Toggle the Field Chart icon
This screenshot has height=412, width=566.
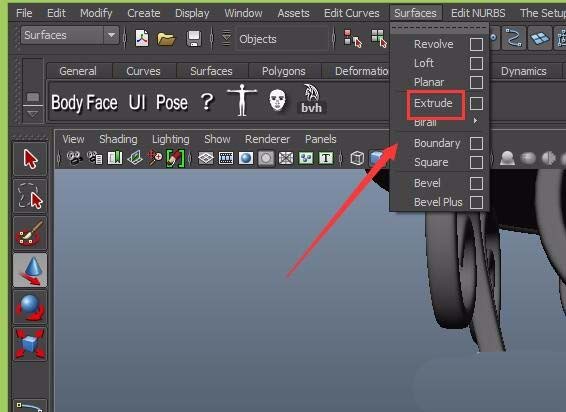(x=286, y=158)
